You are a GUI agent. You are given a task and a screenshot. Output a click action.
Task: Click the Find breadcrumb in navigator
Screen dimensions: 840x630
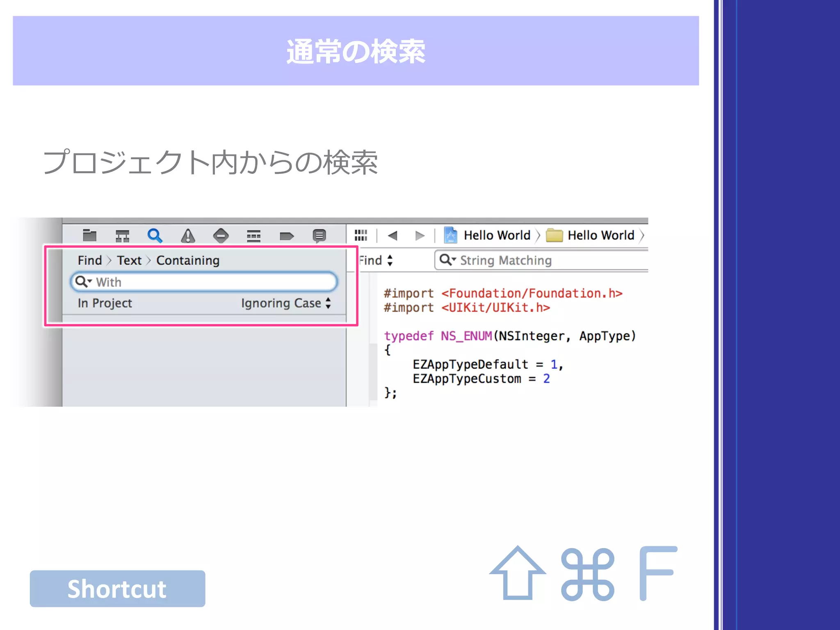coord(90,260)
